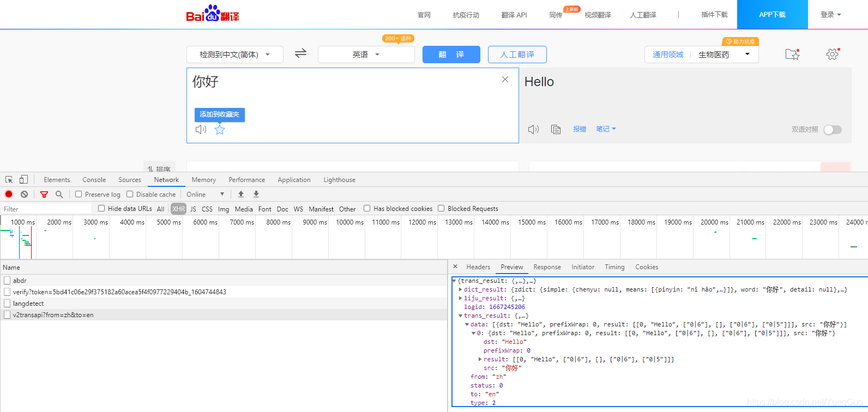Select the abdr request checkbox
This screenshot has width=868, height=412.
coord(7,280)
